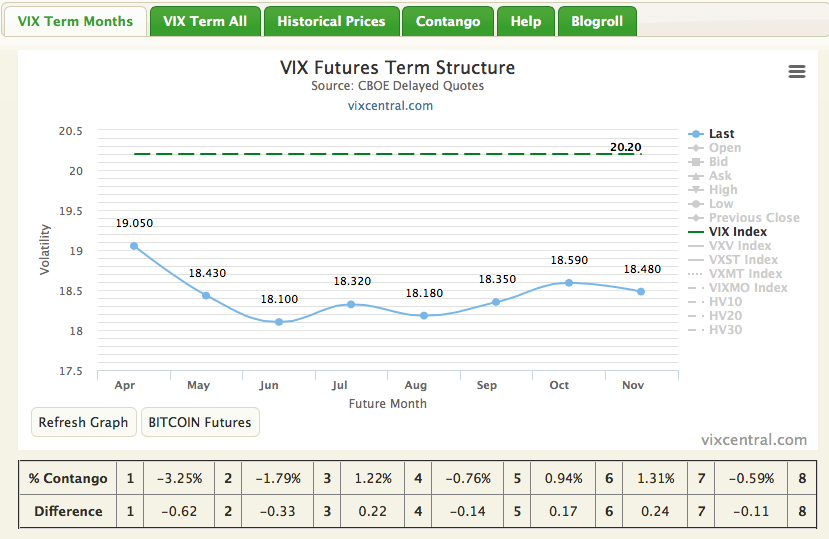
Task: Show Previous Close legend entry
Action: (754, 218)
